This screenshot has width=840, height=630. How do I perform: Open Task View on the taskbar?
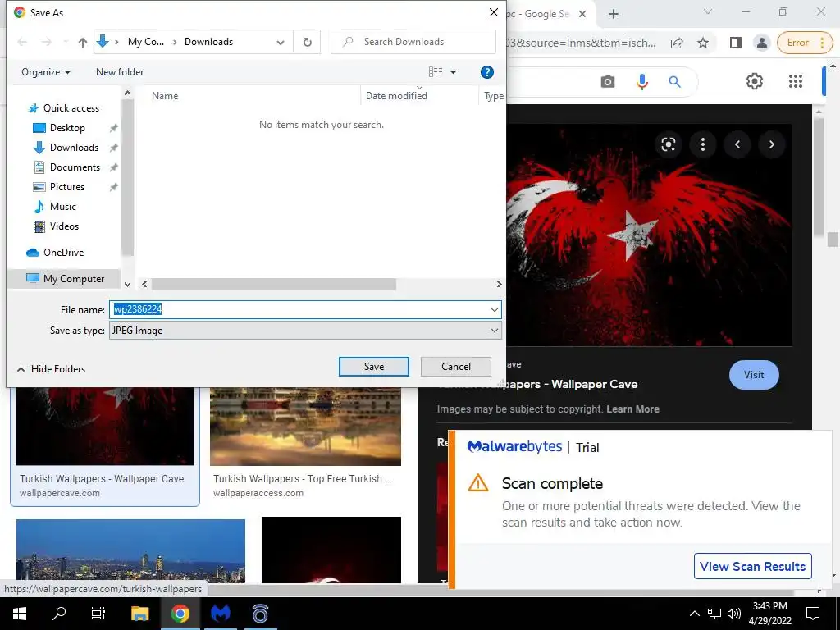98,614
